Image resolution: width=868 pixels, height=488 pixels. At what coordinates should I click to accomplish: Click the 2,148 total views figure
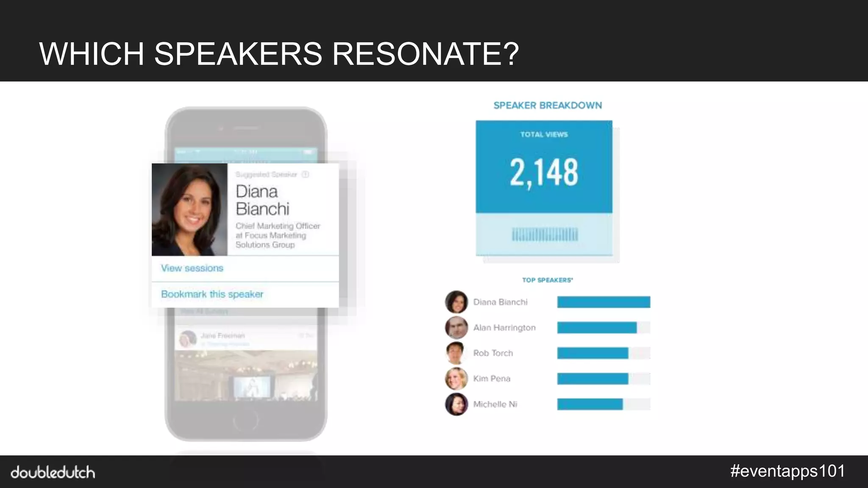(544, 173)
